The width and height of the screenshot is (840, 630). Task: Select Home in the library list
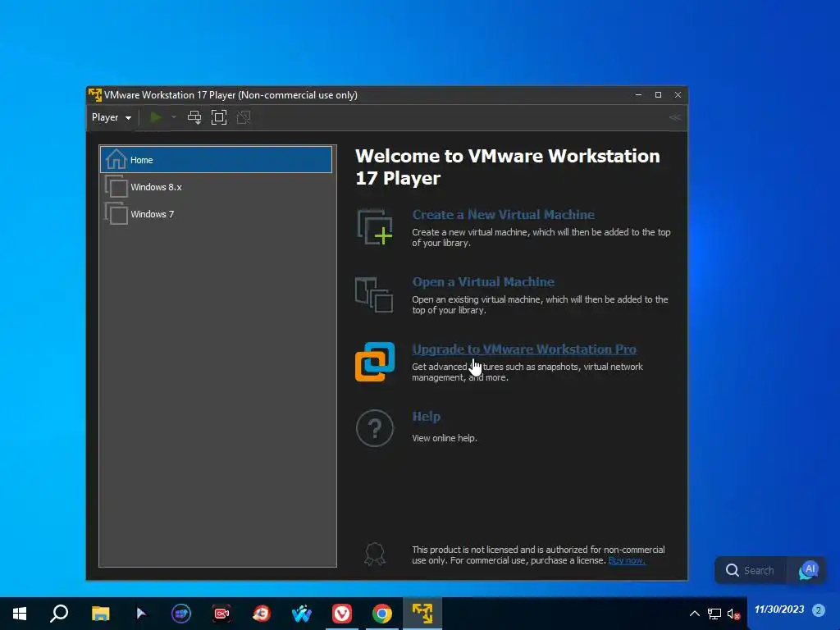coord(216,160)
